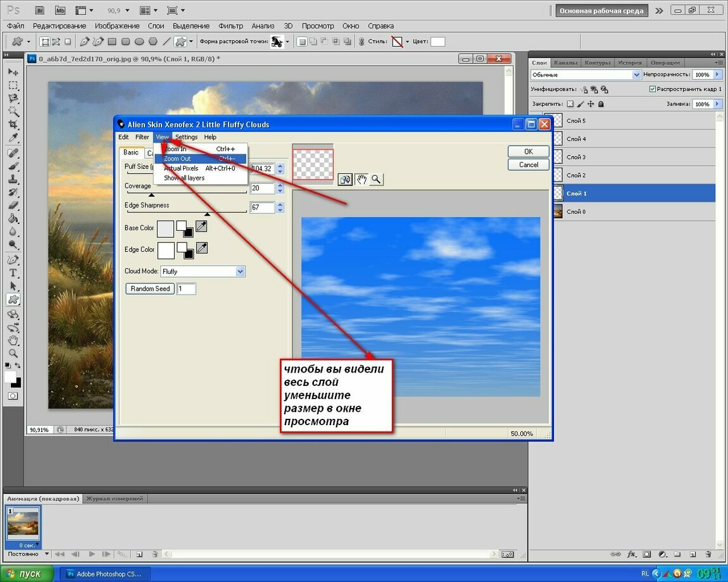Choose the Line shape in options bar
The width and height of the screenshot is (728, 582).
point(166,42)
